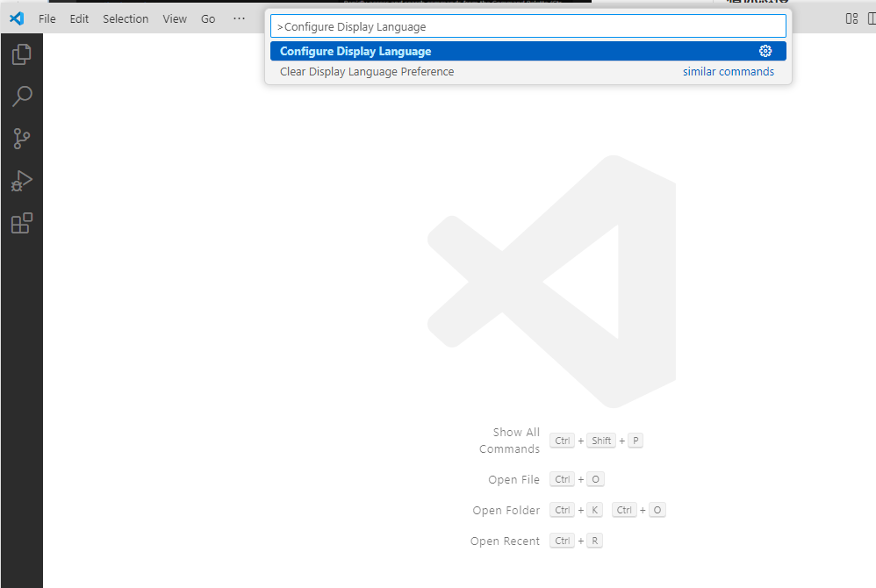Viewport: 876px width, 588px height.
Task: Open the Go menu
Action: (208, 18)
